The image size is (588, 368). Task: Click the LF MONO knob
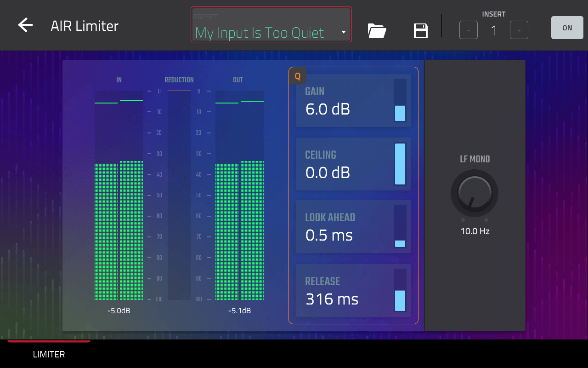[x=475, y=192]
